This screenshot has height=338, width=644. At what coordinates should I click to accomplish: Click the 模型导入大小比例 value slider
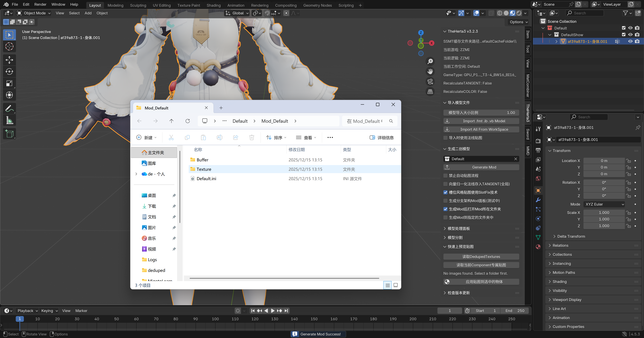point(481,113)
